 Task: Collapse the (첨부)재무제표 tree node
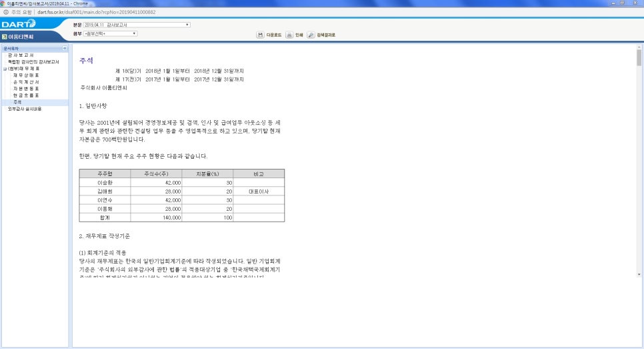tap(5, 69)
